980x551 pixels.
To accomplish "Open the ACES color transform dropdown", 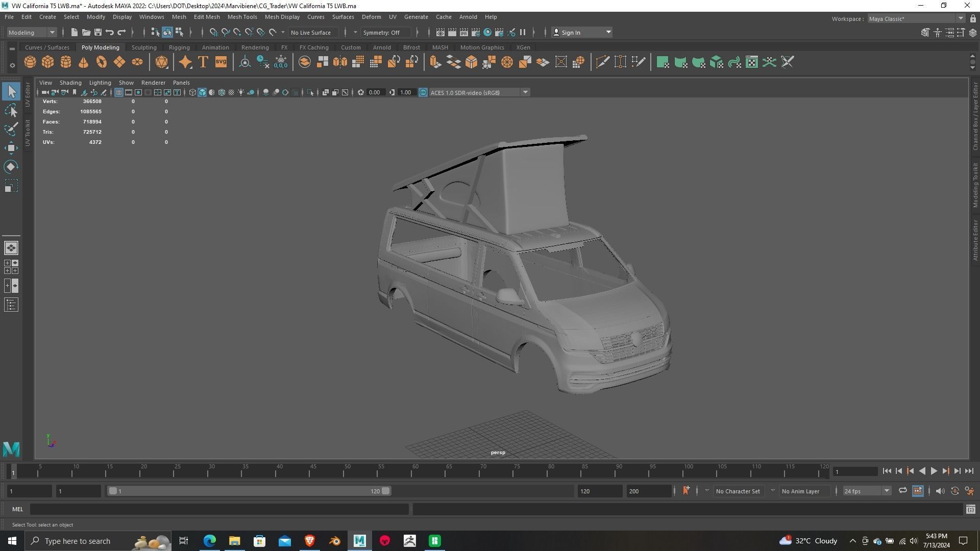I will coord(479,92).
